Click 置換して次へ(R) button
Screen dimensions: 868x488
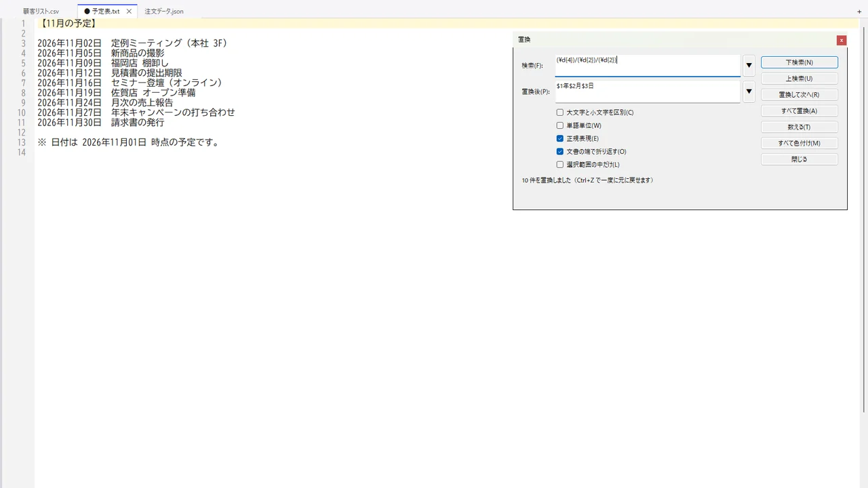[800, 95]
